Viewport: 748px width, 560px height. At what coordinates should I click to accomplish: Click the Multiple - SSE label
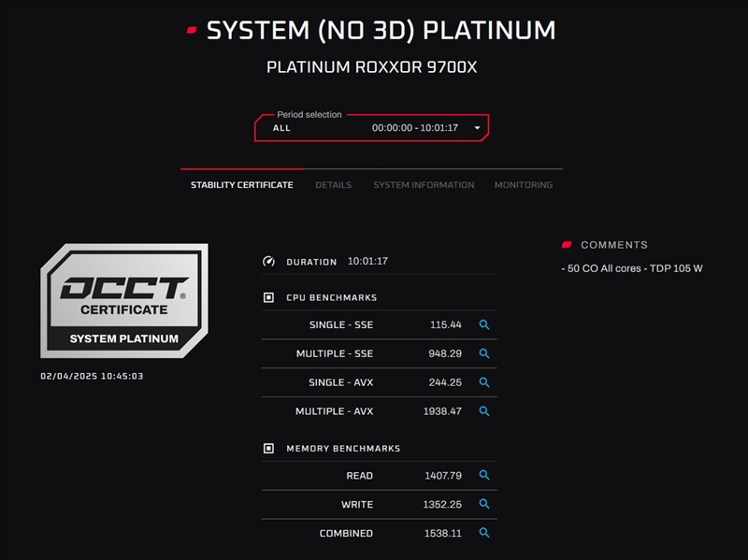click(x=335, y=353)
